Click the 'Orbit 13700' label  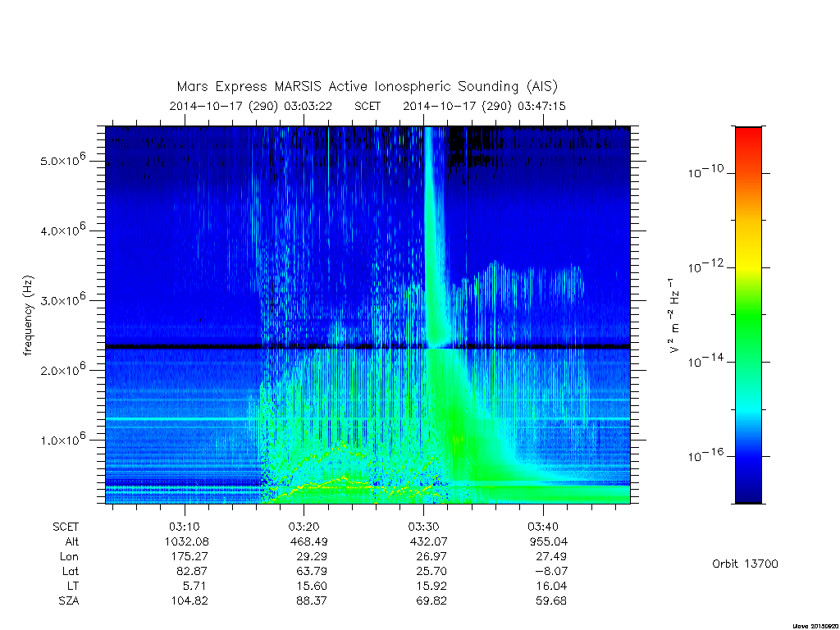coord(745,564)
